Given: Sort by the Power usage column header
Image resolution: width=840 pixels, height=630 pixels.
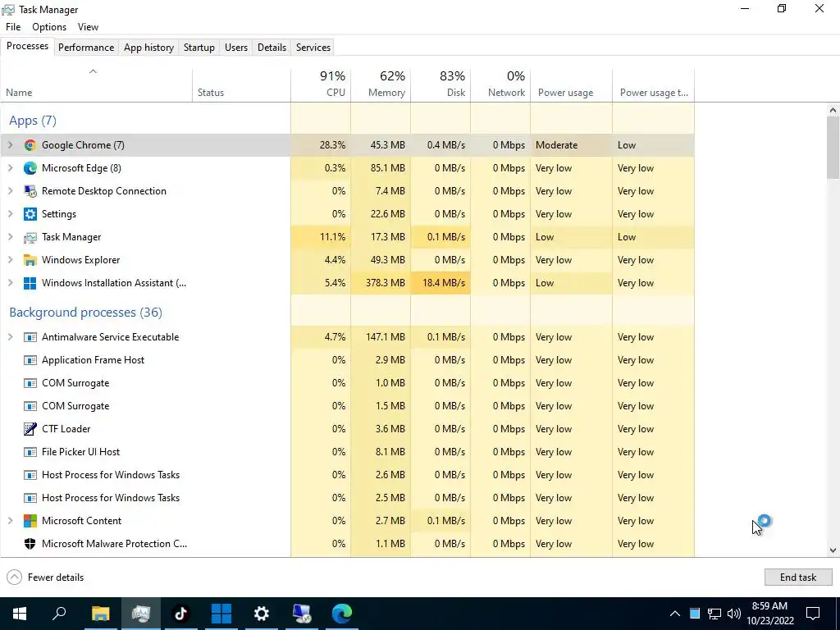Looking at the screenshot, I should (572, 84).
